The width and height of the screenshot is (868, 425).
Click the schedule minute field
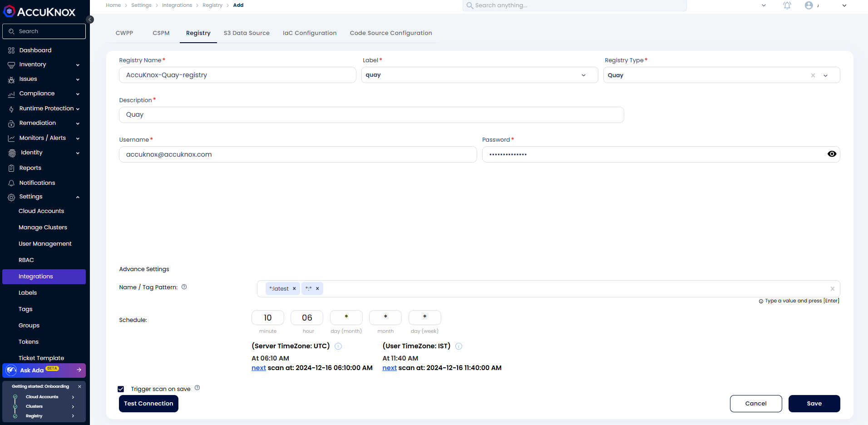pyautogui.click(x=268, y=318)
